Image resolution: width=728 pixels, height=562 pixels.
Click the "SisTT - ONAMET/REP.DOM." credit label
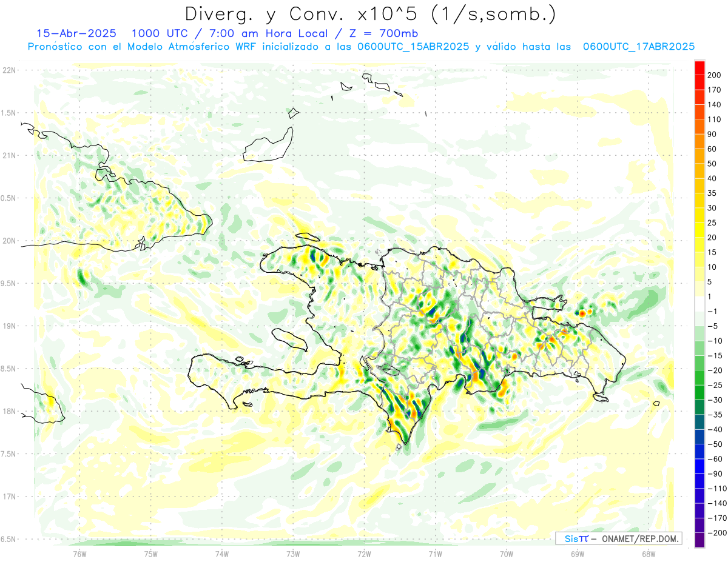[x=618, y=538]
